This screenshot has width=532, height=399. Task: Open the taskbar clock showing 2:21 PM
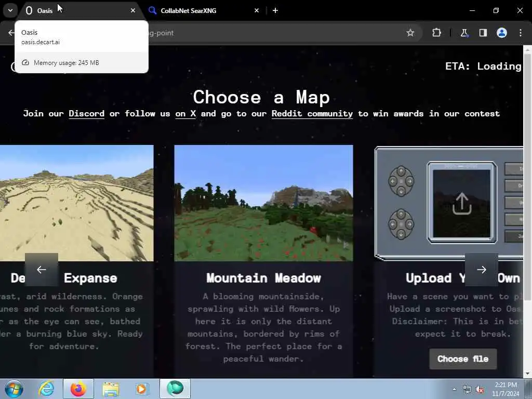(506, 389)
